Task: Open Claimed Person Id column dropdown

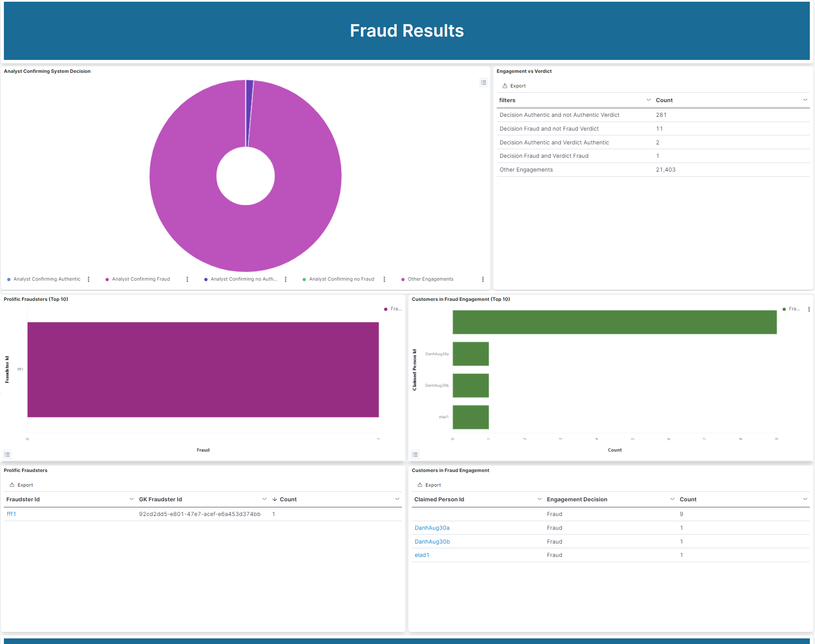Action: pos(539,499)
